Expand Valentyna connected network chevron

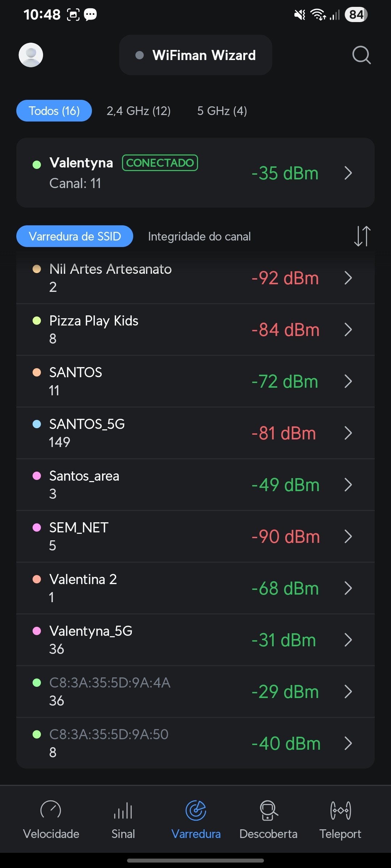pos(348,173)
